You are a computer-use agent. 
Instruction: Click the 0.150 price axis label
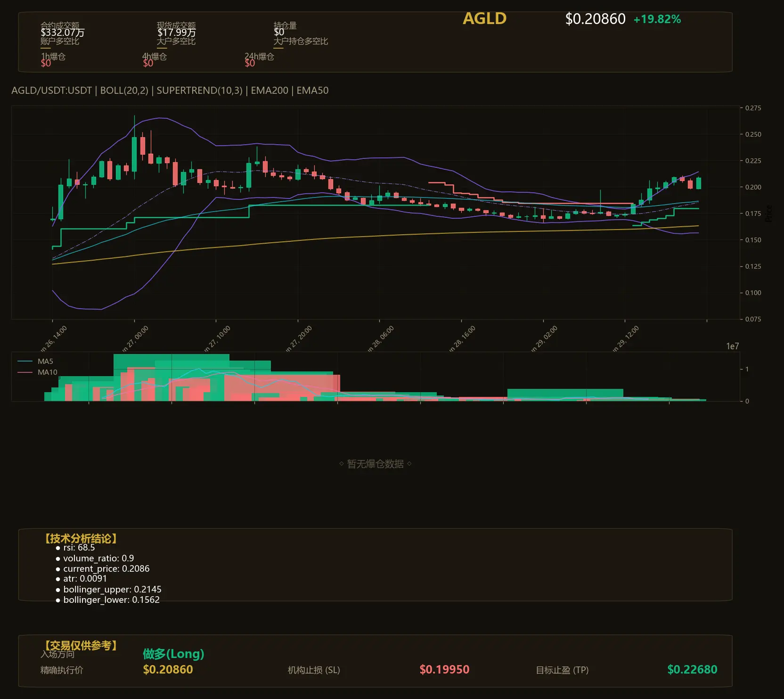(x=753, y=240)
